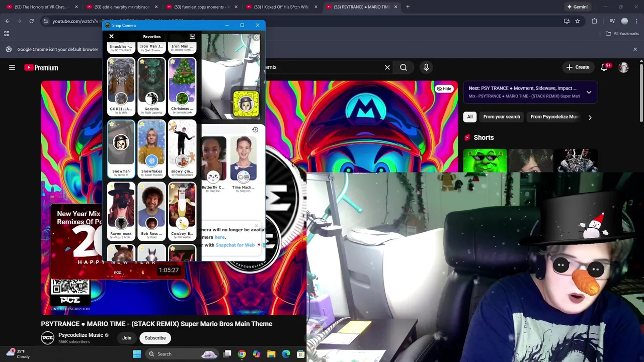Select 'From your search' filter chip
The image size is (644, 362).
tap(502, 117)
